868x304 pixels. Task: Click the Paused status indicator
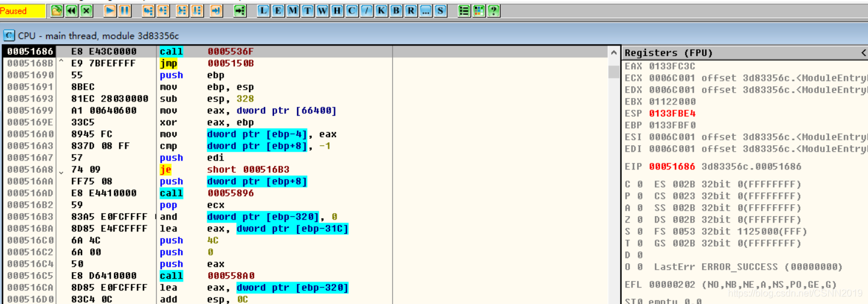[x=23, y=11]
